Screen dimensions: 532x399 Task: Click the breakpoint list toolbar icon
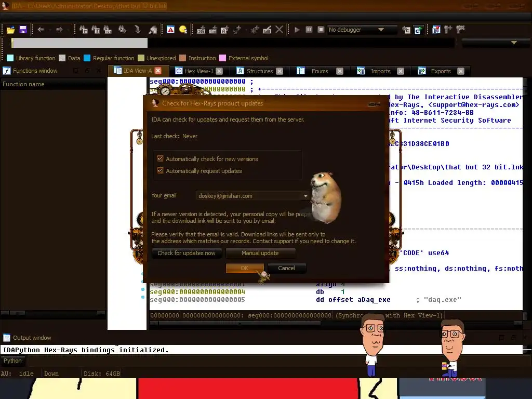(436, 30)
